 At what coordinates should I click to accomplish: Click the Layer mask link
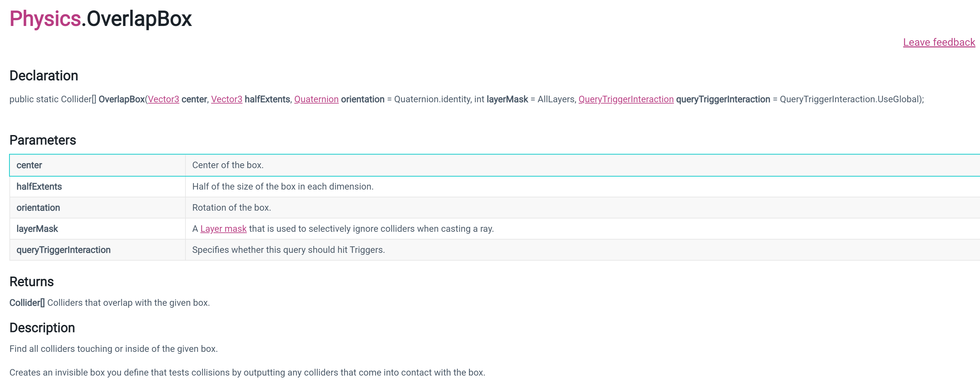[x=223, y=229]
